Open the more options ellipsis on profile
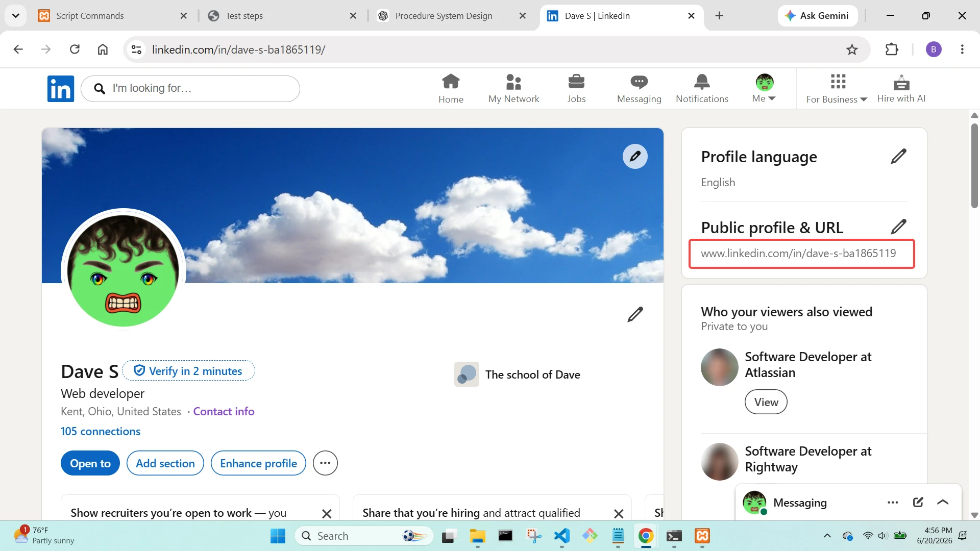 click(x=325, y=463)
